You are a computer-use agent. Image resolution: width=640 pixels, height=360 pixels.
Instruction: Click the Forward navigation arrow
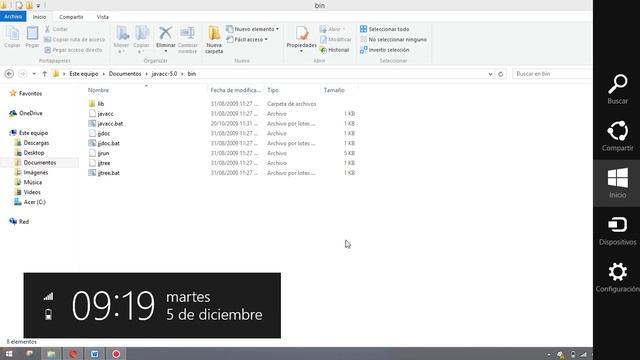pos(23,74)
